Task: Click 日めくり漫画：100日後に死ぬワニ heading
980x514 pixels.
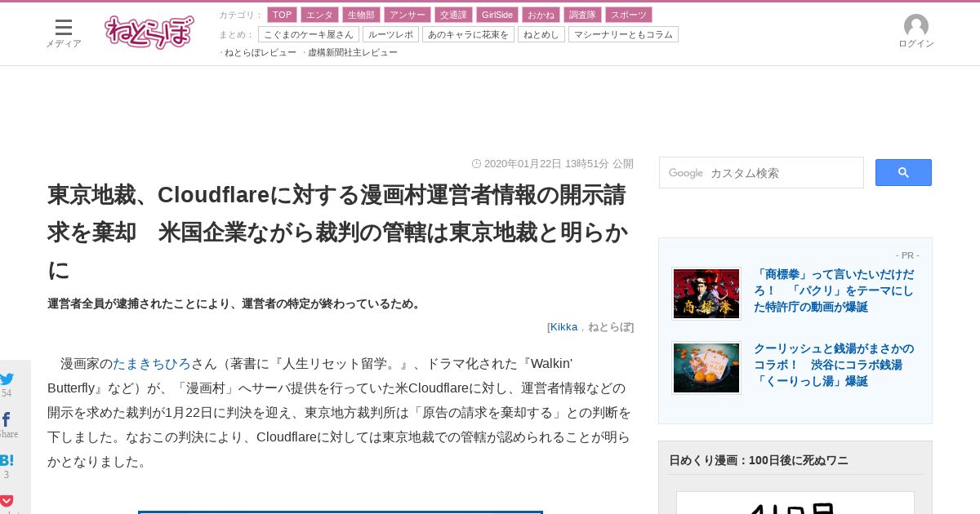Action: (x=759, y=460)
